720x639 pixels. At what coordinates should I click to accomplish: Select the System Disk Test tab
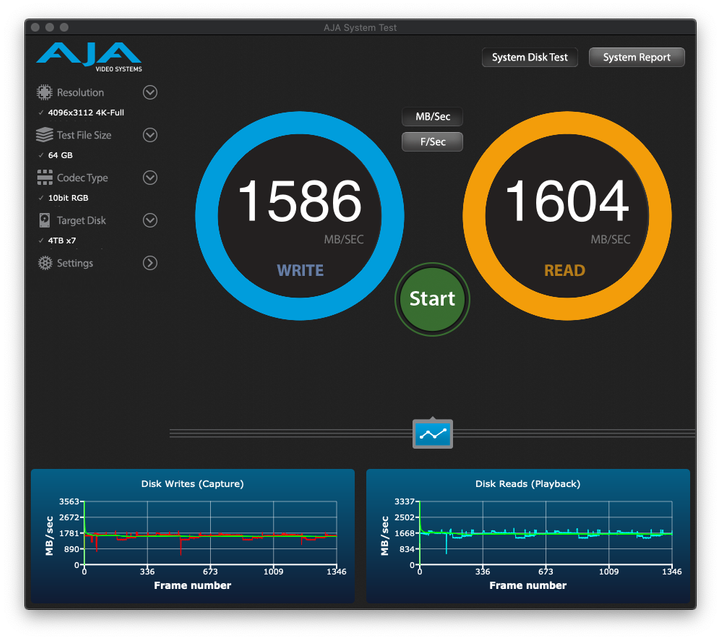point(529,57)
